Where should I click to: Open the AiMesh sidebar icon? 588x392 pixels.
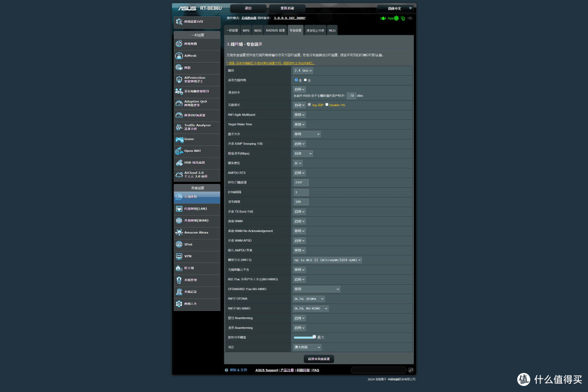[179, 56]
